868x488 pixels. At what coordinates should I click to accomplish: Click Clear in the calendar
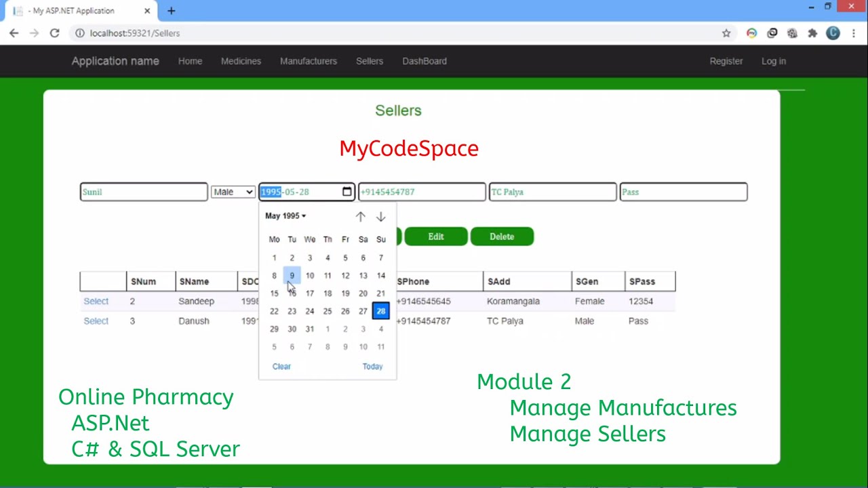(281, 367)
